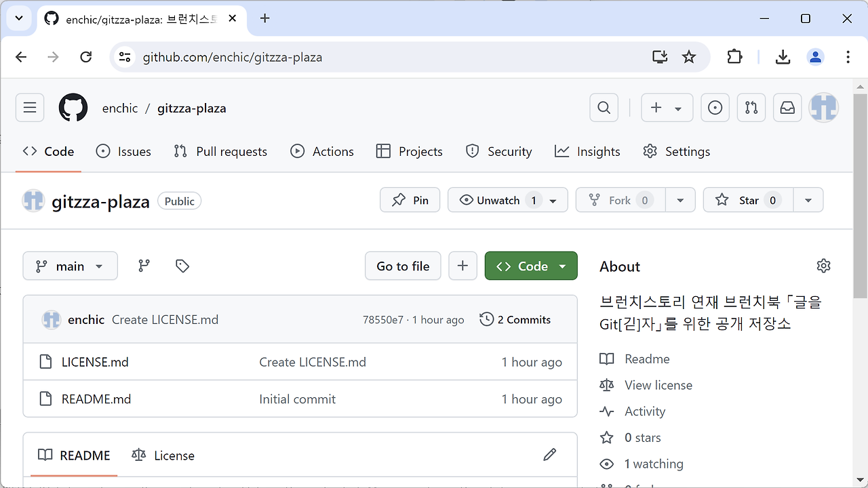
Task: Pin the gitzza-plaza repository
Action: click(x=410, y=201)
